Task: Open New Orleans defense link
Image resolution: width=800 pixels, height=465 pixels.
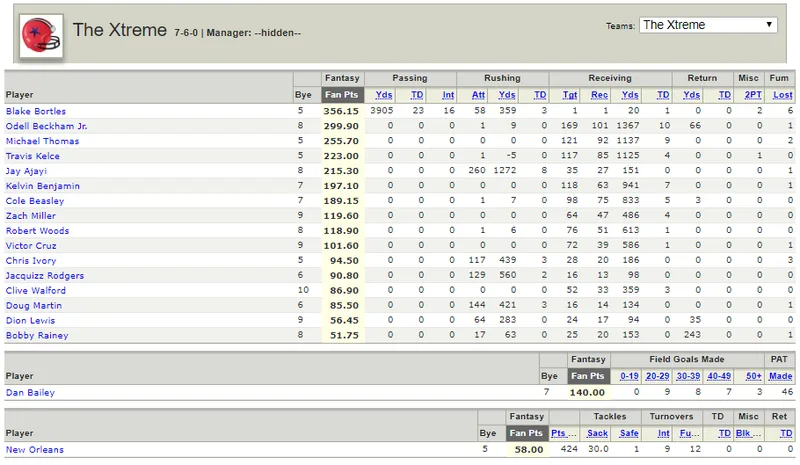Action: tap(35, 449)
